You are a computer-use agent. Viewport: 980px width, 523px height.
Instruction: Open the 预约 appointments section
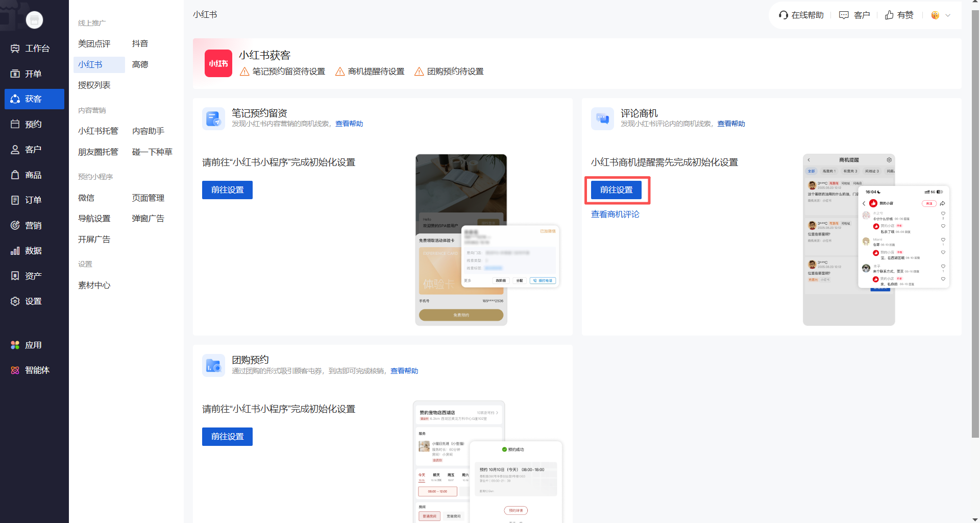point(34,124)
